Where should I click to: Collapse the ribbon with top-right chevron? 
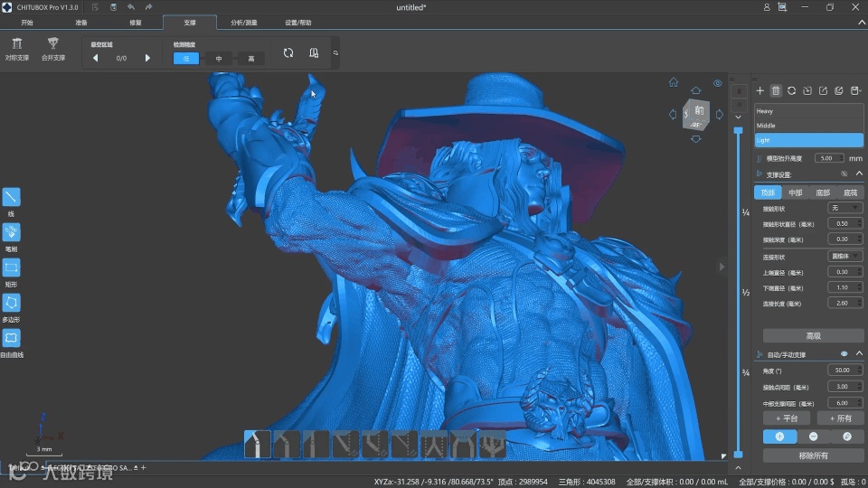[x=862, y=23]
